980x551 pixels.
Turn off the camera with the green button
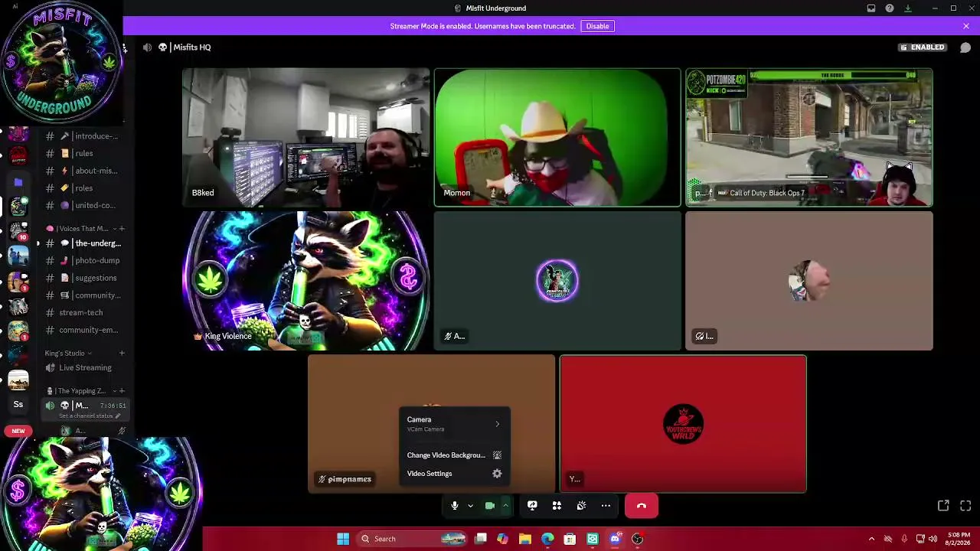(x=490, y=506)
